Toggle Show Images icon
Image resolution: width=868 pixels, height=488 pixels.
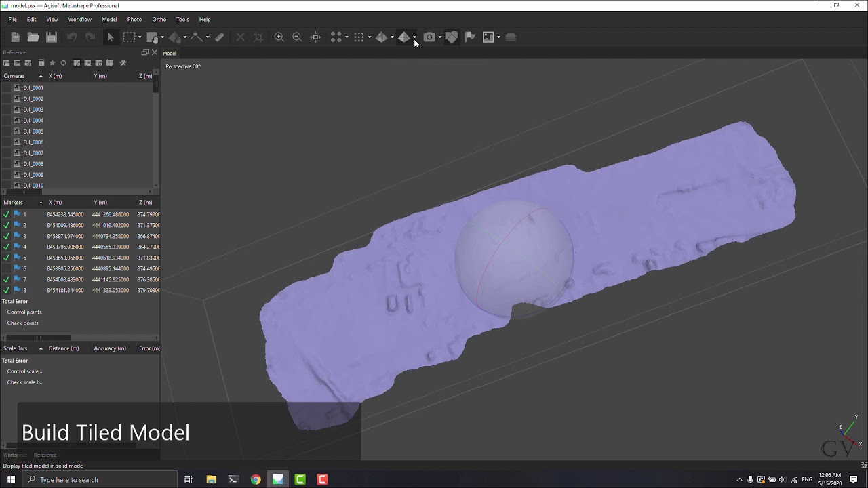point(488,37)
